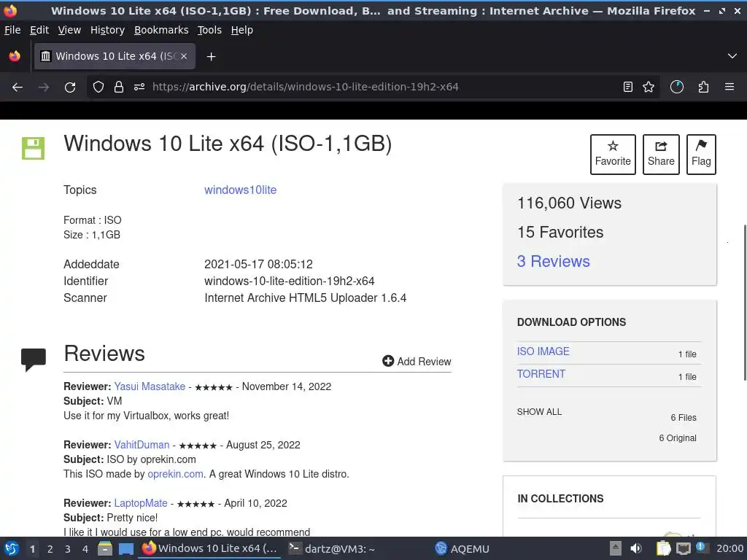The width and height of the screenshot is (747, 560).
Task: Select the Windows 10 Lite x64 tab
Action: [x=115, y=56]
